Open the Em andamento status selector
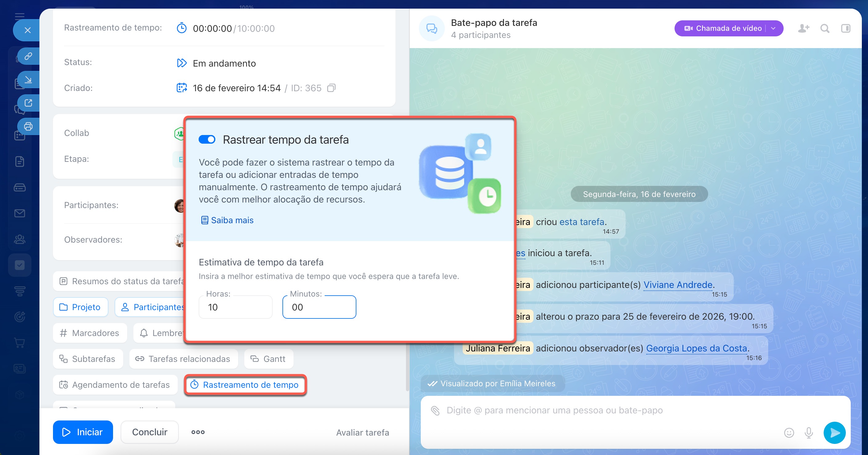This screenshot has width=868, height=455. tap(224, 64)
